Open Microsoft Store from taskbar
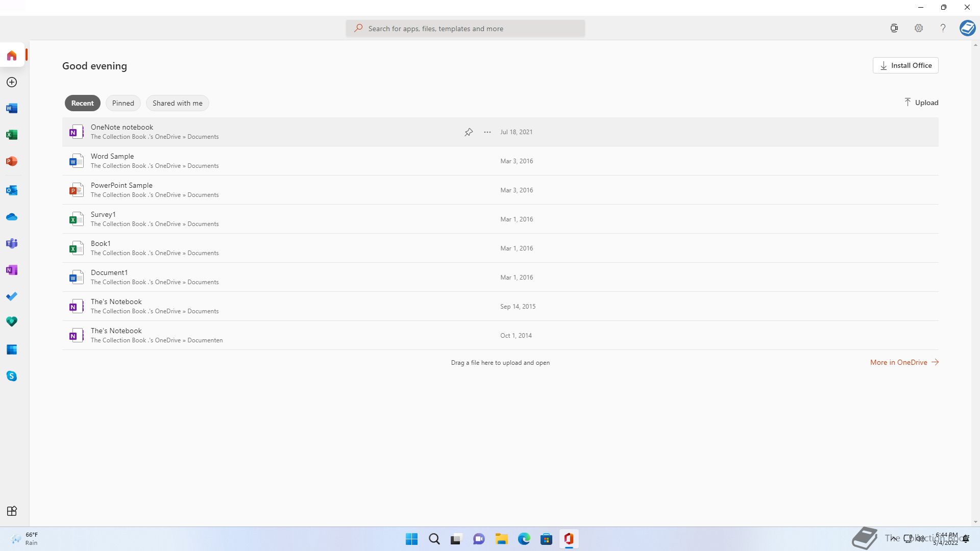 point(547,539)
